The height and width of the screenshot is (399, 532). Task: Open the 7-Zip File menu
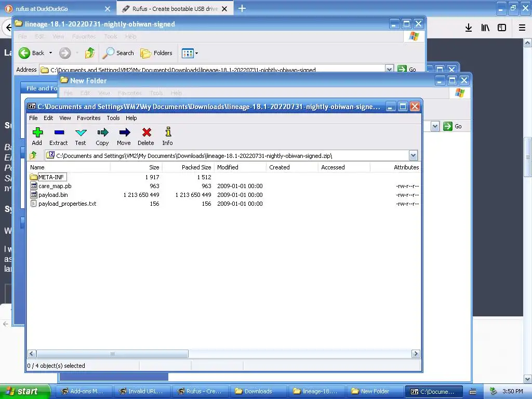click(x=33, y=118)
